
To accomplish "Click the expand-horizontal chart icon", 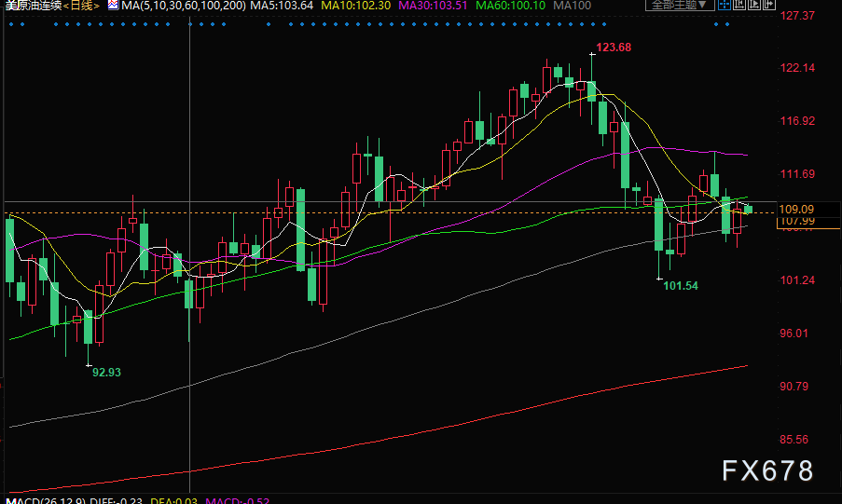I will tap(768, 5).
